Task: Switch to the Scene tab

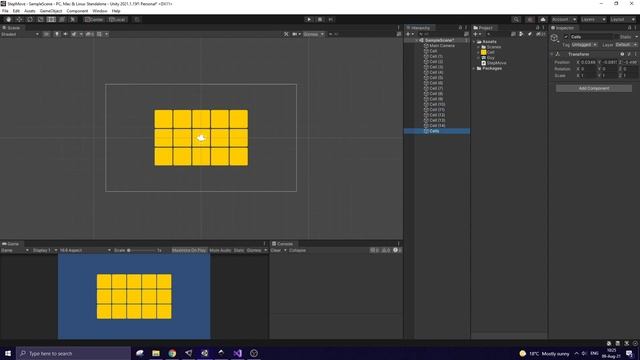Action: point(11,28)
